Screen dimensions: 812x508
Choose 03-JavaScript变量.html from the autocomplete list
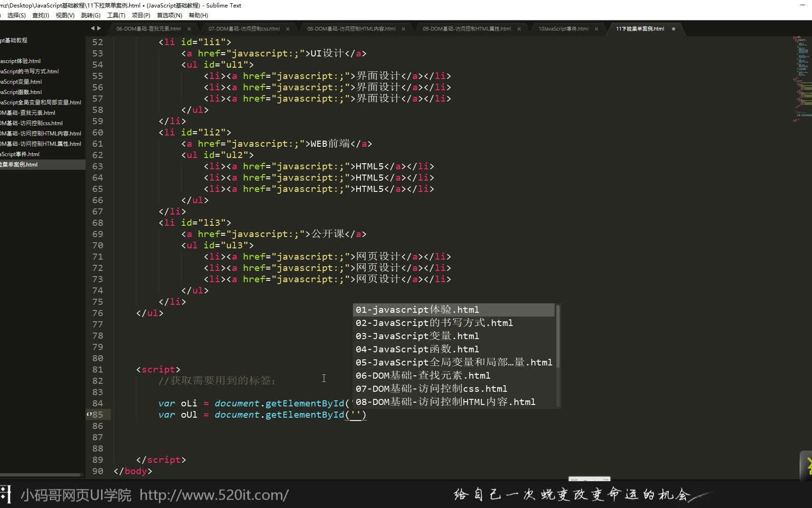[x=453, y=336]
